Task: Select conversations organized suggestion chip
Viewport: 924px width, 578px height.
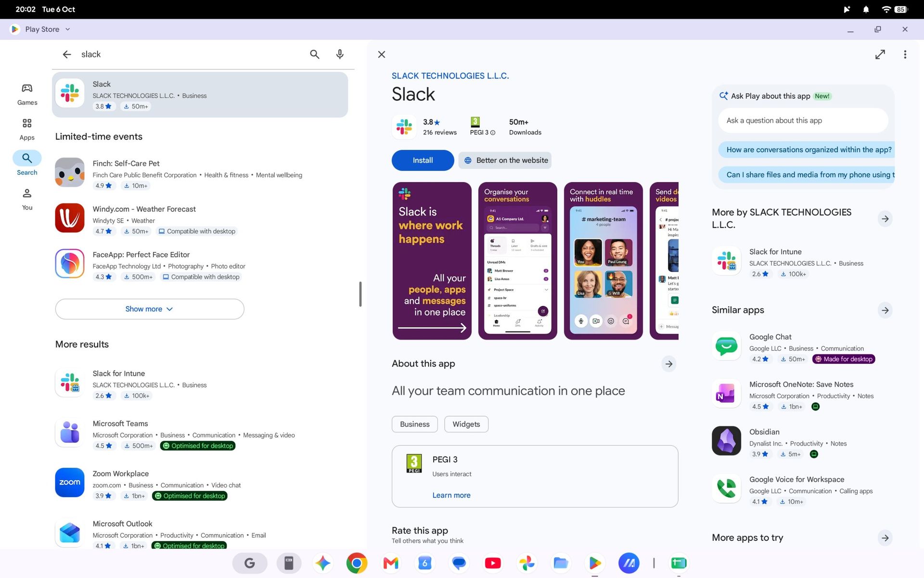Action: [807, 150]
